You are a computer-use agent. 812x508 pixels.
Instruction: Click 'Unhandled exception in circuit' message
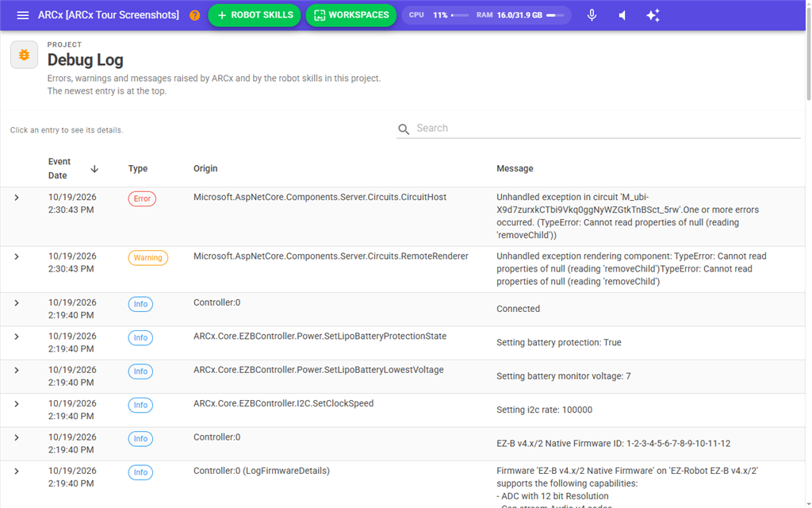pyautogui.click(x=628, y=216)
